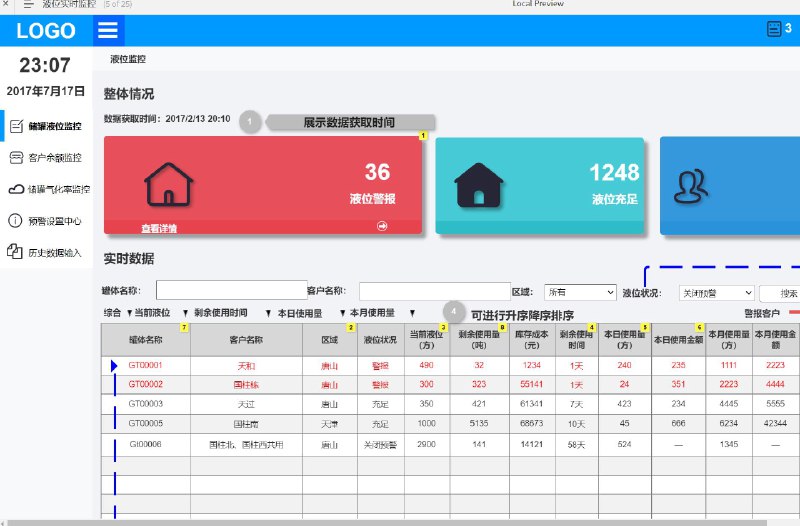This screenshot has width=800, height=526.
Task: Click the users icon on blue card
Action: click(x=691, y=186)
